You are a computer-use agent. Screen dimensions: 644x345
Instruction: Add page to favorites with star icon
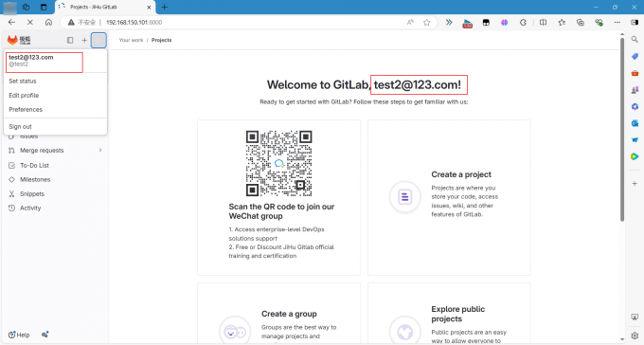(x=427, y=22)
